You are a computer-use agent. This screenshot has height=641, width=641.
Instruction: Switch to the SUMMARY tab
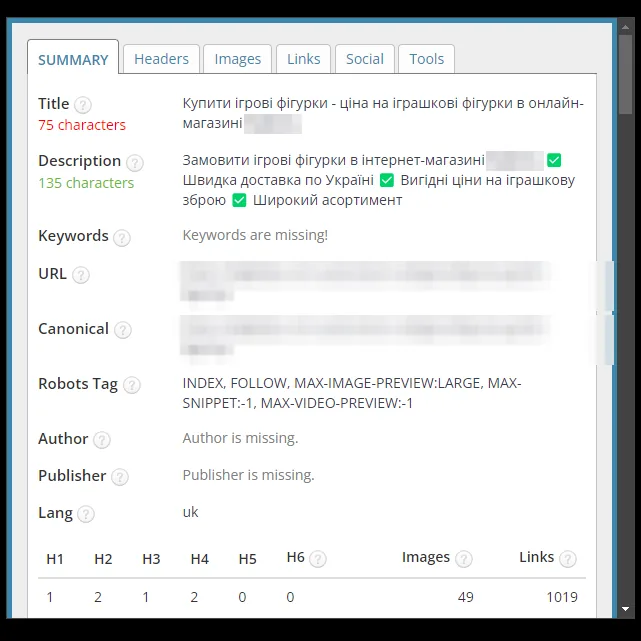tap(73, 57)
